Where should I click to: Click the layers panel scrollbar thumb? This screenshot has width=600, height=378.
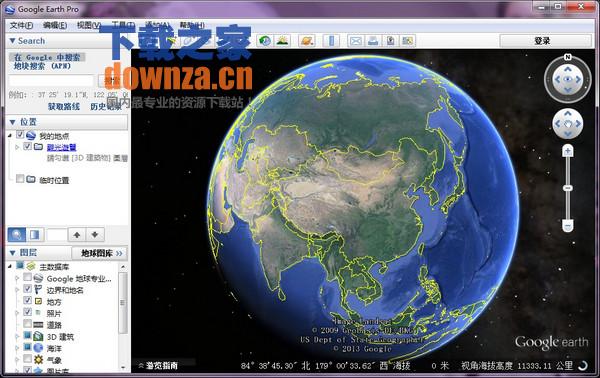(x=123, y=303)
